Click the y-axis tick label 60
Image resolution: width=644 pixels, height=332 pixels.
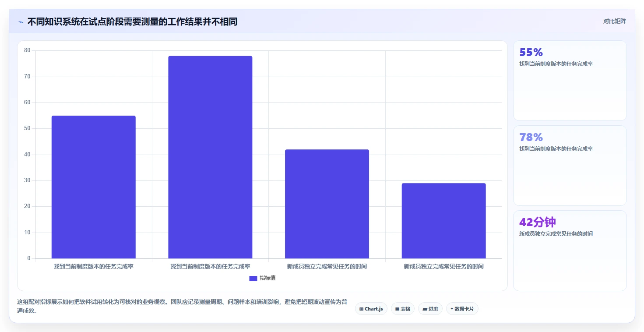tap(28, 102)
